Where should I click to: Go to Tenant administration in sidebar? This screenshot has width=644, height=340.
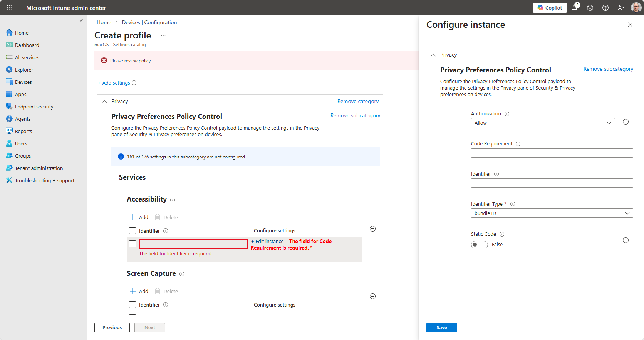pyautogui.click(x=39, y=168)
